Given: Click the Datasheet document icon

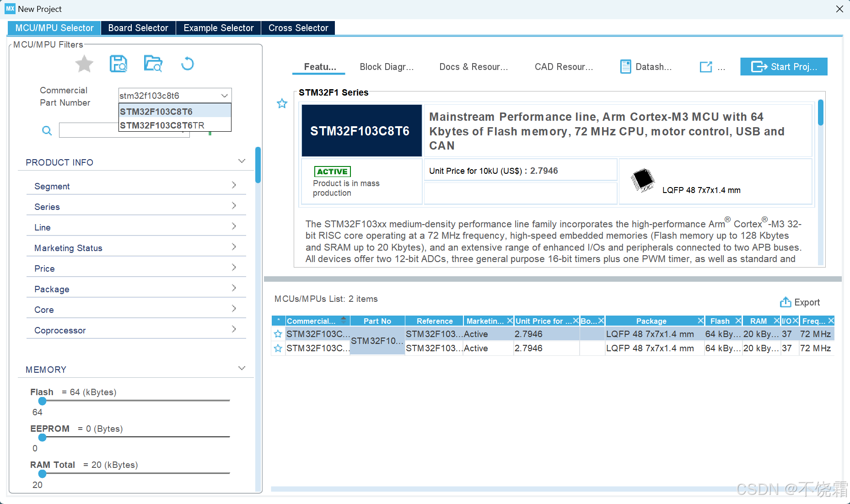Looking at the screenshot, I should pyautogui.click(x=625, y=67).
